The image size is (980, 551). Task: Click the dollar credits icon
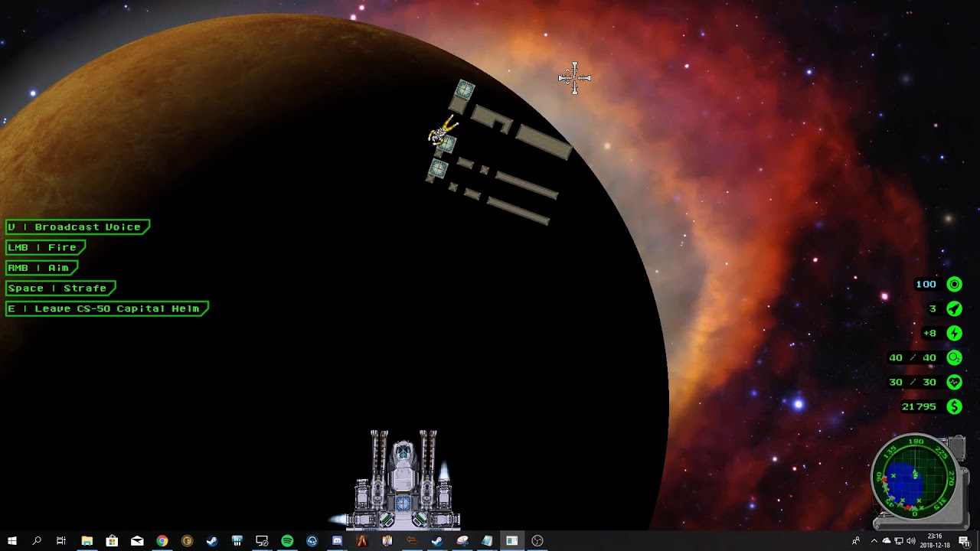pos(954,406)
